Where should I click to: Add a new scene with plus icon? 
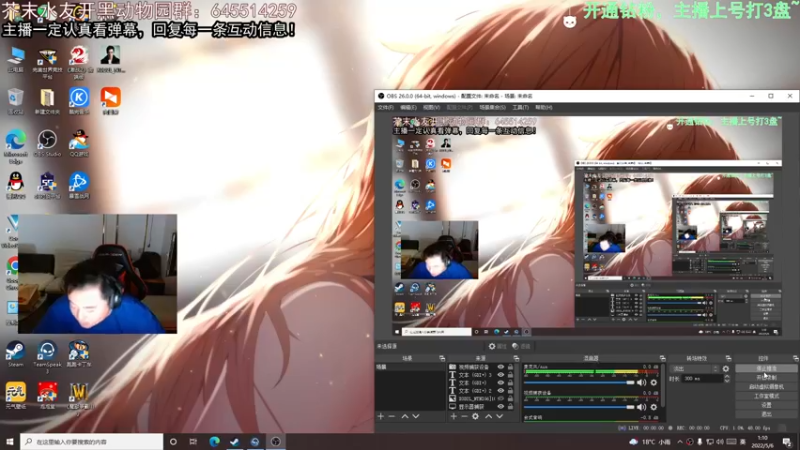380,416
